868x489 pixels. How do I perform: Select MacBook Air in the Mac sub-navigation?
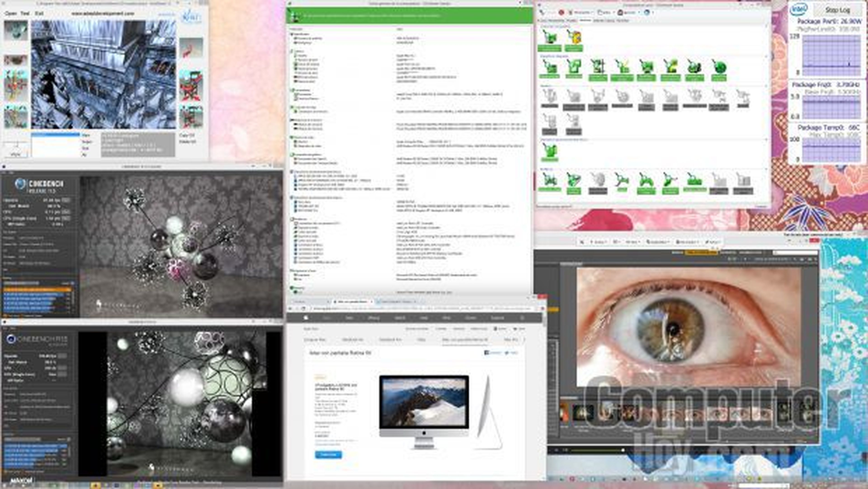(x=352, y=339)
